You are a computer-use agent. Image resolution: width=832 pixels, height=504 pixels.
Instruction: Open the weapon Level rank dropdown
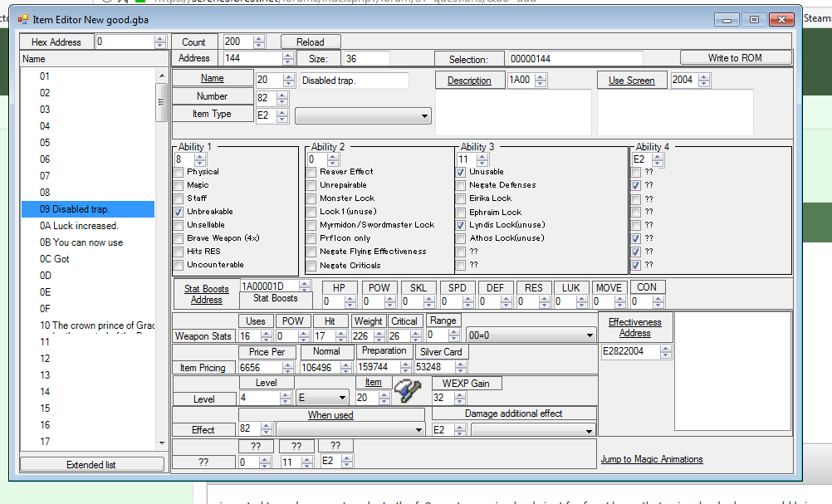(x=322, y=398)
